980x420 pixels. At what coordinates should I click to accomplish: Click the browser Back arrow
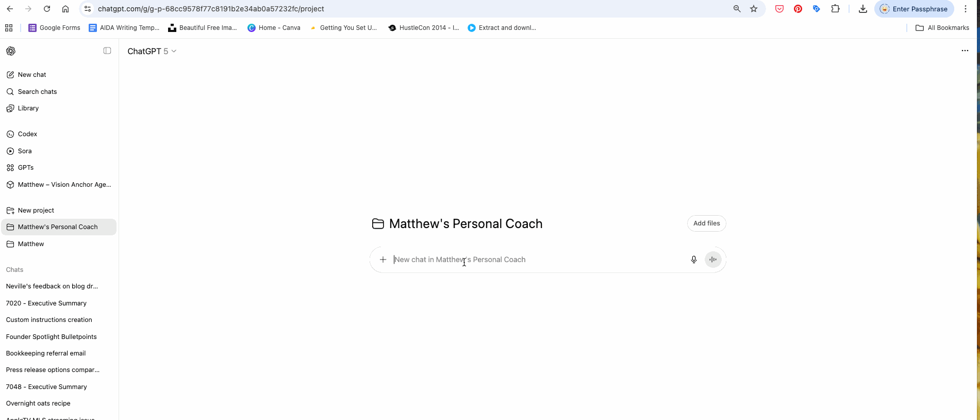click(10, 9)
